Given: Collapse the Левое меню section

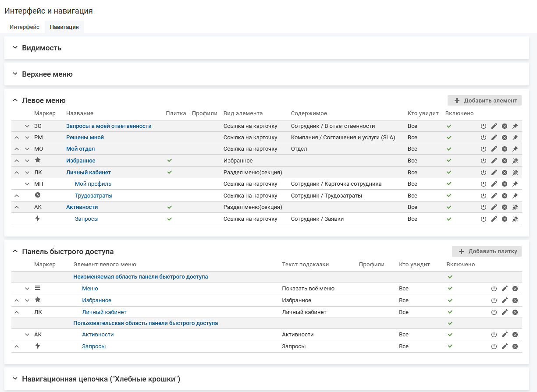Looking at the screenshot, I should [x=15, y=100].
